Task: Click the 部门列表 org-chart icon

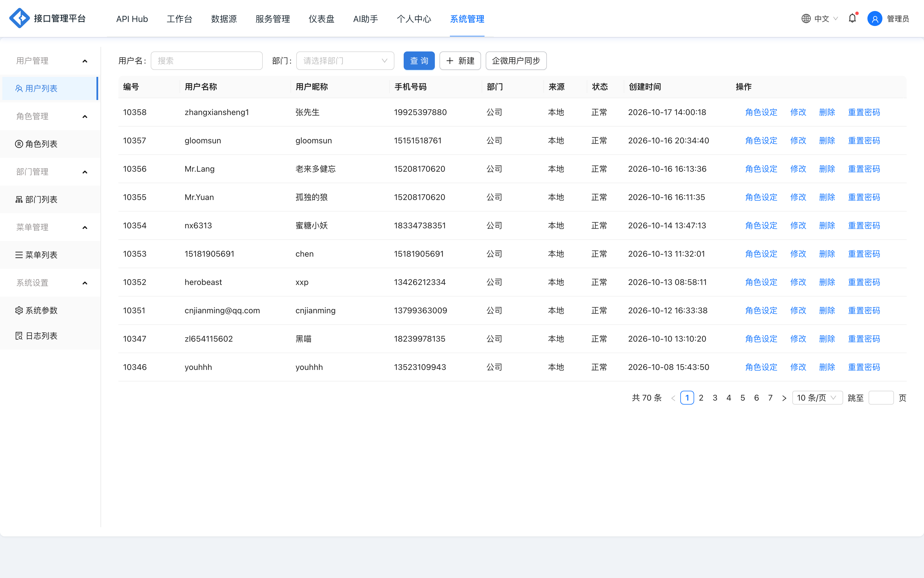Action: point(19,199)
